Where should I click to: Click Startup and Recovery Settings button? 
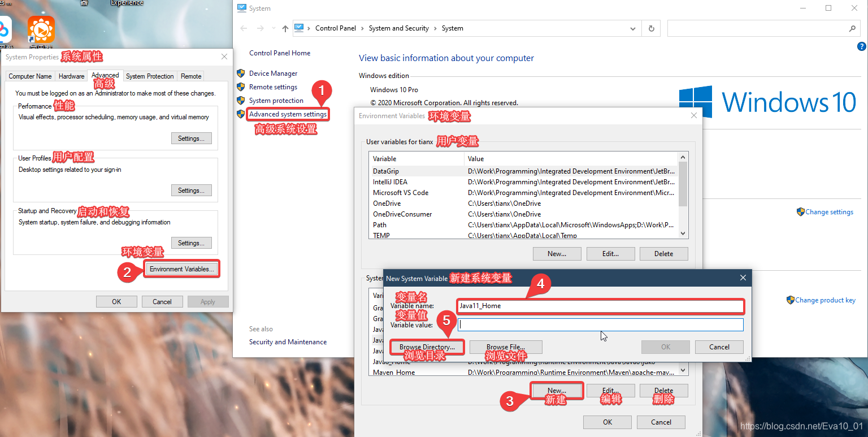coord(192,243)
